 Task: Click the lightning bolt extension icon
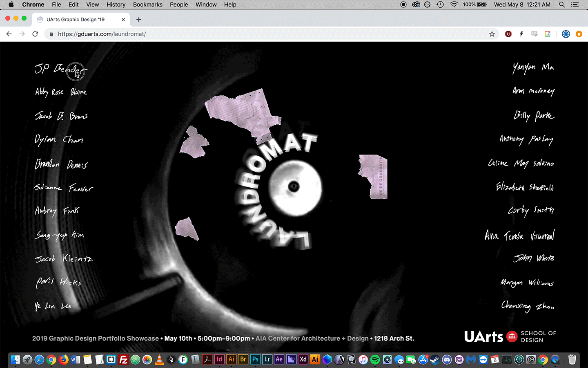(x=521, y=34)
